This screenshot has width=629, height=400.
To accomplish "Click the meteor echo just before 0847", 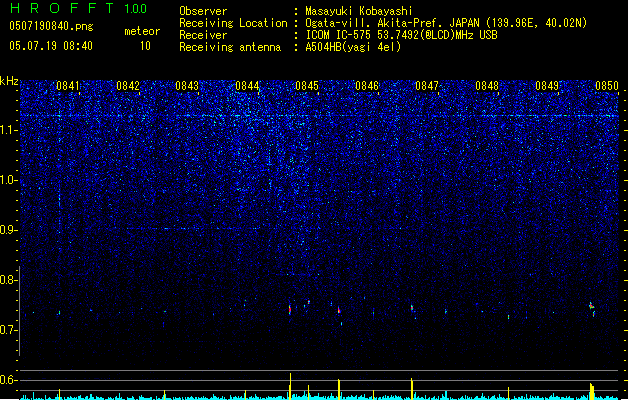I will [x=412, y=308].
